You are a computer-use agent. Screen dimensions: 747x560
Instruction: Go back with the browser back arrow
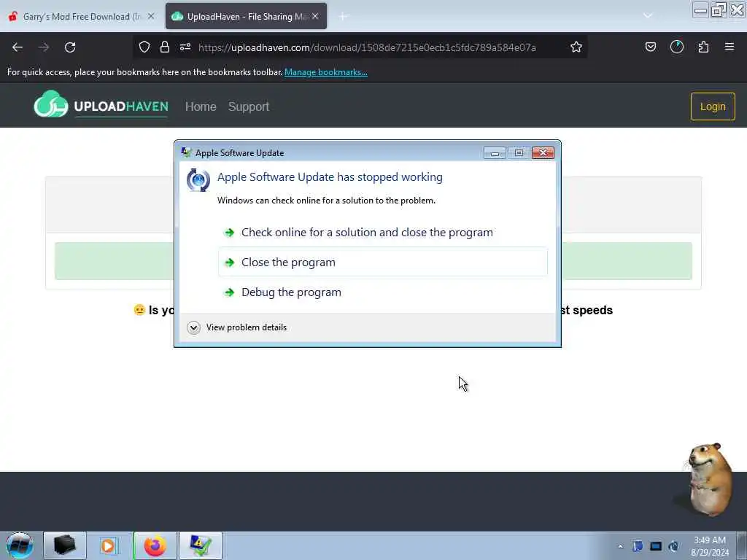18,47
